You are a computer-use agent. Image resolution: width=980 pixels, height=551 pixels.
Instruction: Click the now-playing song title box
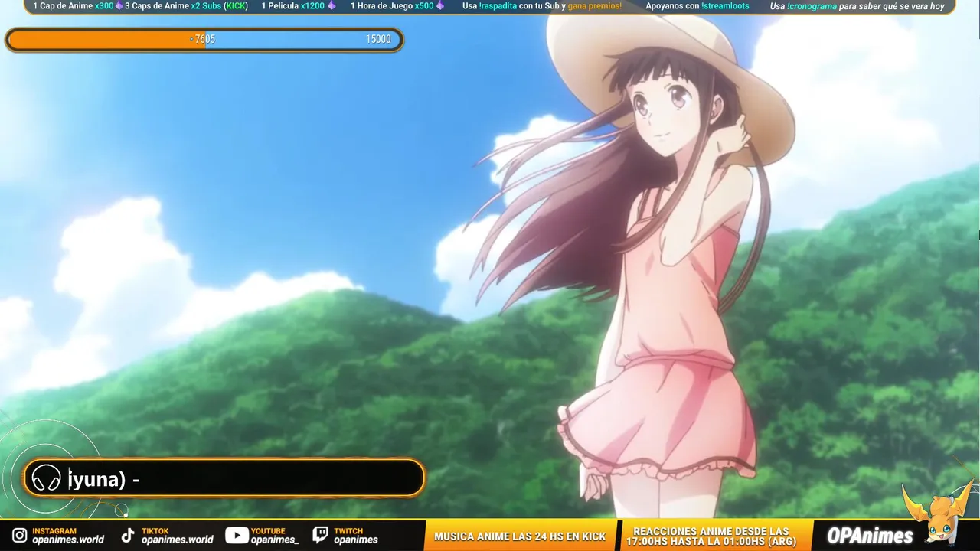(x=224, y=478)
